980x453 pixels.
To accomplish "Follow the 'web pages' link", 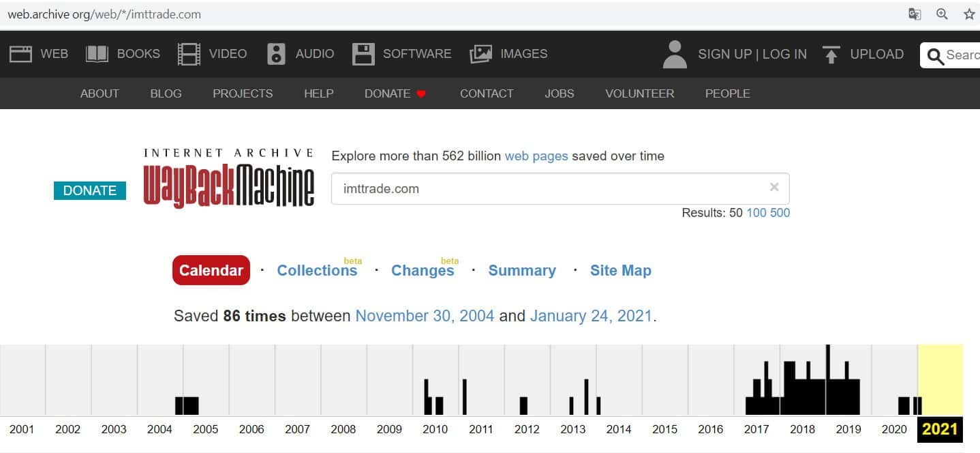I will point(536,156).
